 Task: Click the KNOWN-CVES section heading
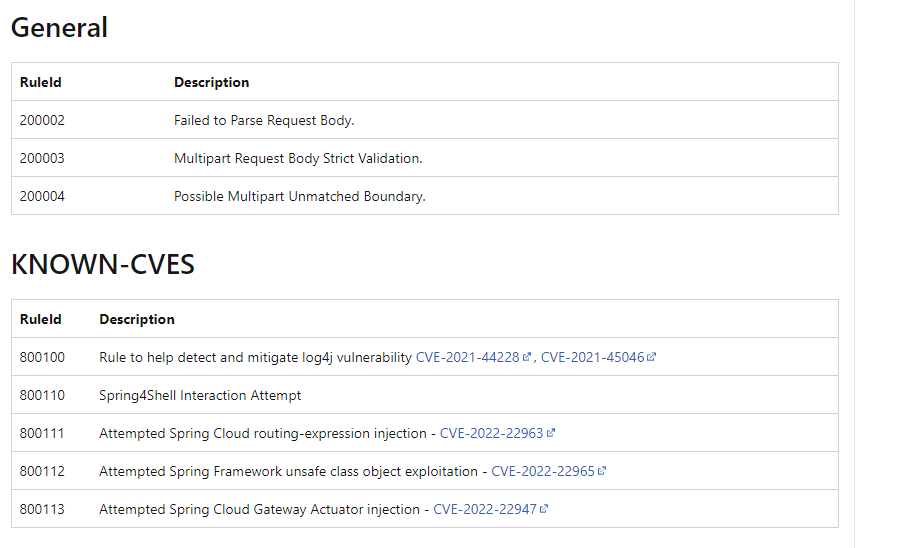pos(102,265)
